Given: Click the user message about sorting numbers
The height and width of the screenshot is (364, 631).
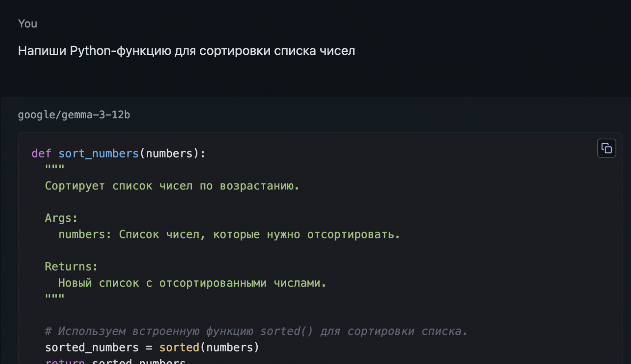Looking at the screenshot, I should (x=186, y=50).
